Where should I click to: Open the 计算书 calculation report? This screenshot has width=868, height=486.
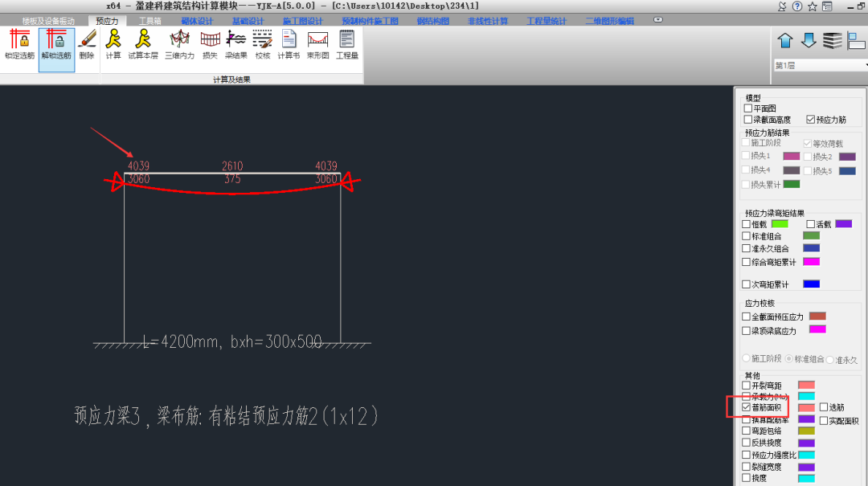pos(289,44)
